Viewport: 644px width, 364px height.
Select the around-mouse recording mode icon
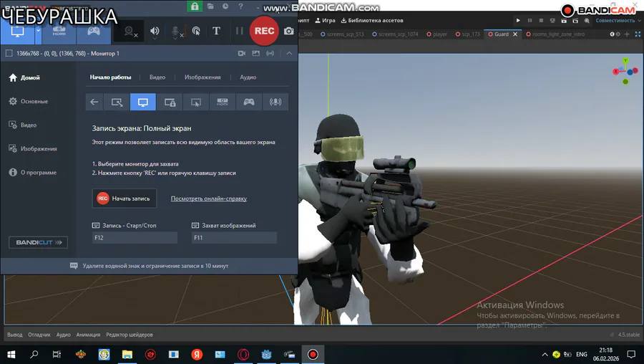click(196, 102)
